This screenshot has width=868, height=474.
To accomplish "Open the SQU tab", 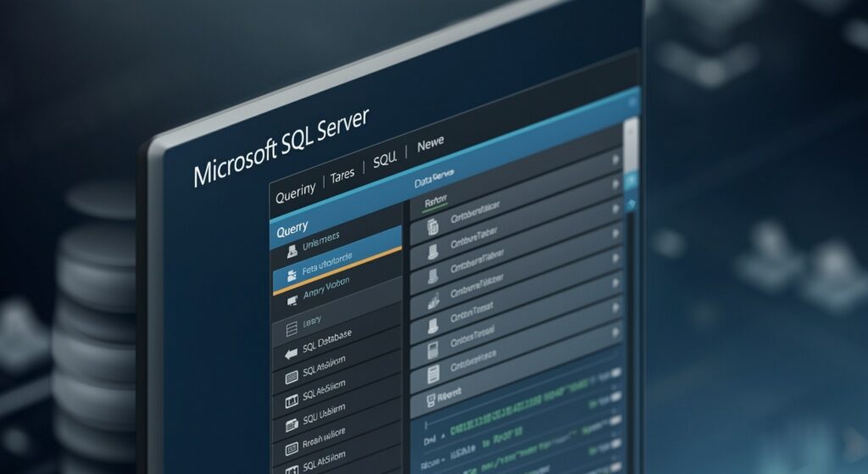I will pos(387,160).
